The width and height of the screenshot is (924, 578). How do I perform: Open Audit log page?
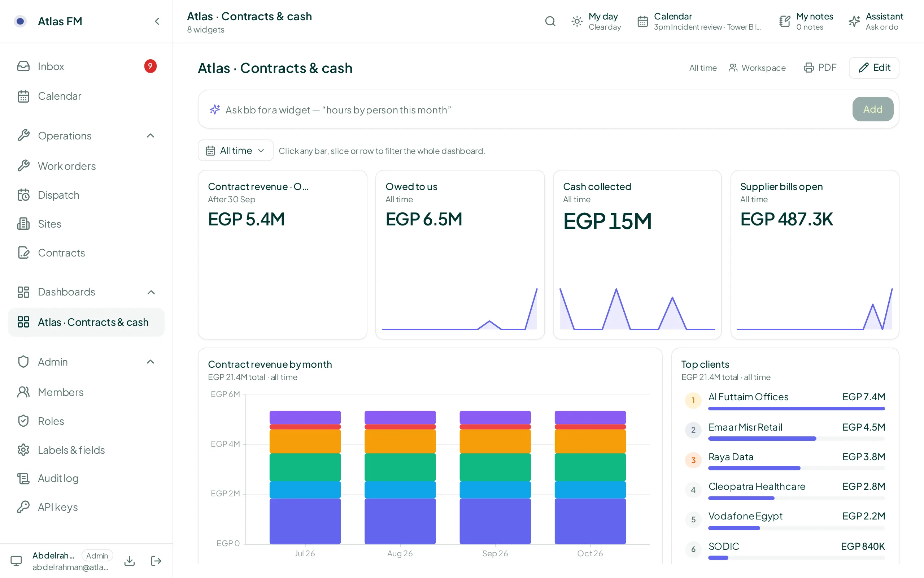pos(86,478)
